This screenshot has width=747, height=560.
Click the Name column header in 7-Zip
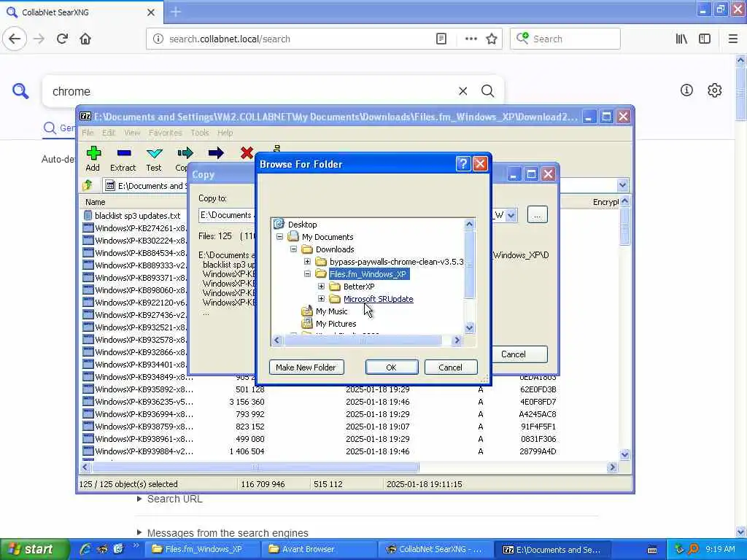click(96, 202)
